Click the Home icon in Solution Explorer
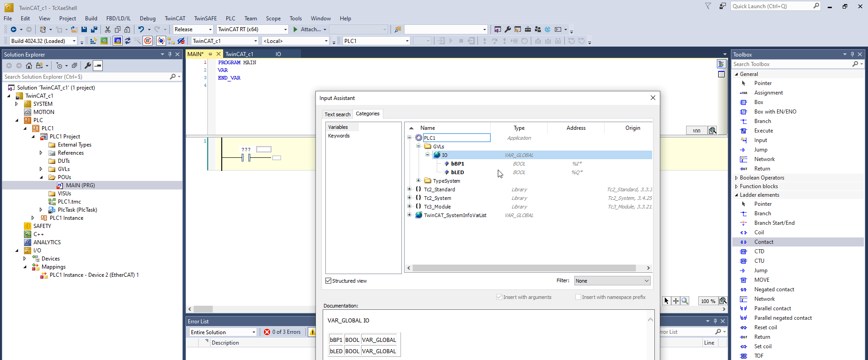The height and width of the screenshot is (360, 868). (x=29, y=66)
